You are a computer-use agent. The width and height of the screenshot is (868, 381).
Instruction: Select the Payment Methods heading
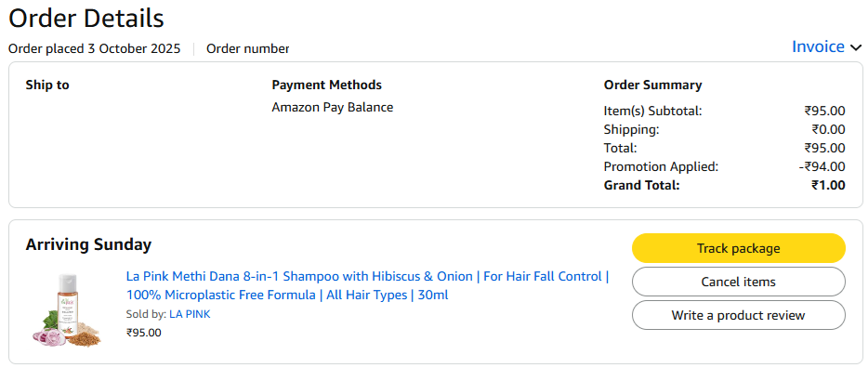(x=326, y=85)
